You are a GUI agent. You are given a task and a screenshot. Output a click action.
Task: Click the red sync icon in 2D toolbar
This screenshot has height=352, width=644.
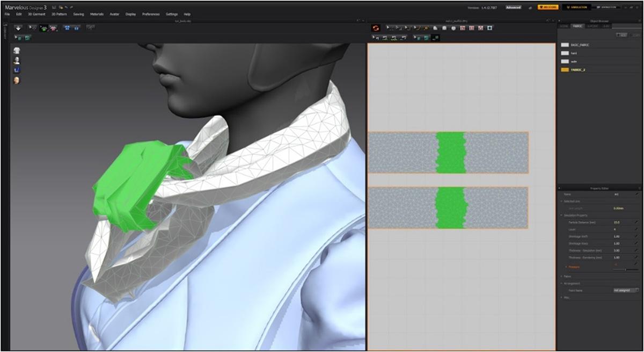[376, 27]
